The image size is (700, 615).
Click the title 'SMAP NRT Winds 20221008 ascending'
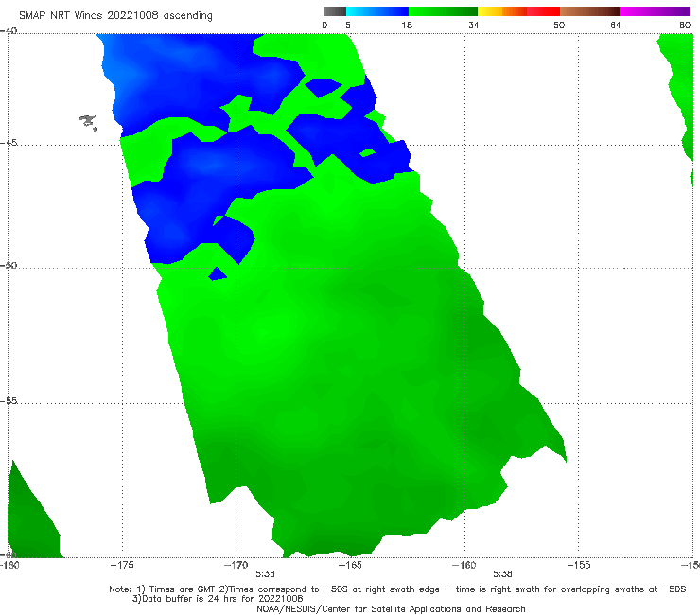coord(115,15)
